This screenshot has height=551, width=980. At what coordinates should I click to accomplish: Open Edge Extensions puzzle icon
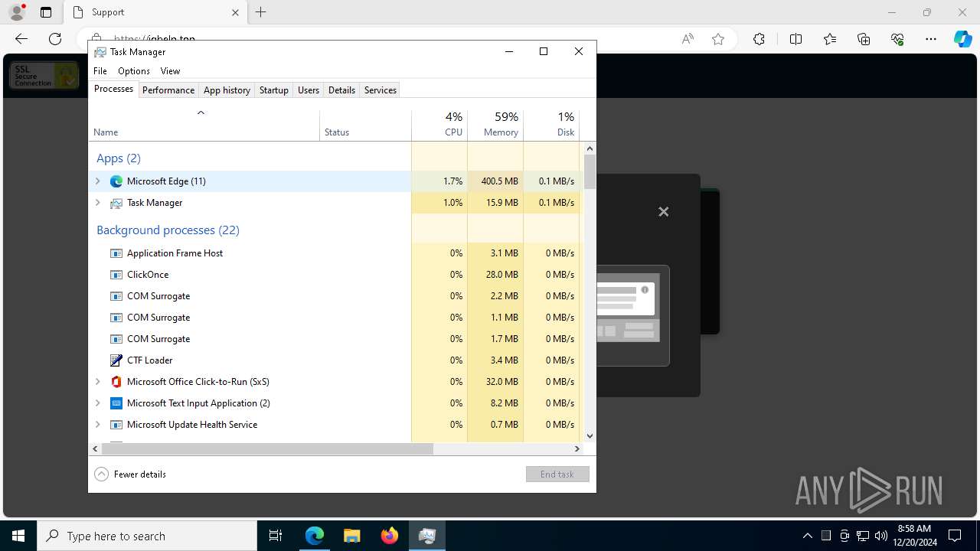759,39
